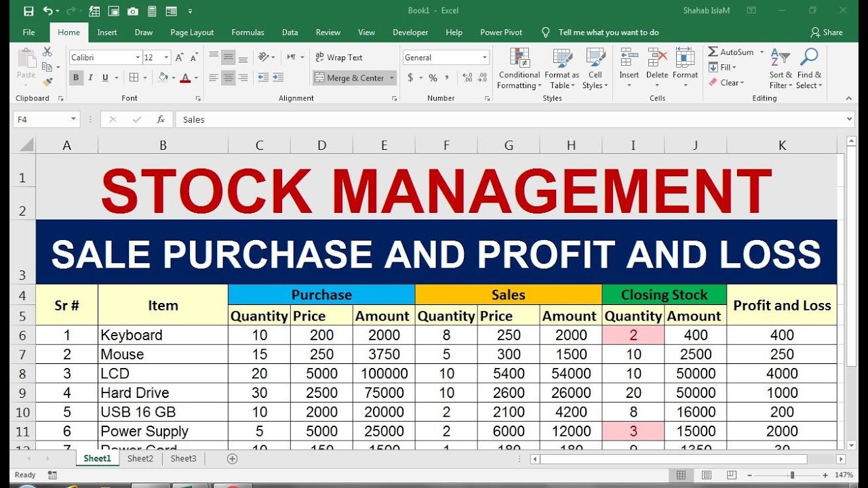Screen dimensions: 868x488
Task: Apply the Fill Color bucket
Action: [163, 78]
